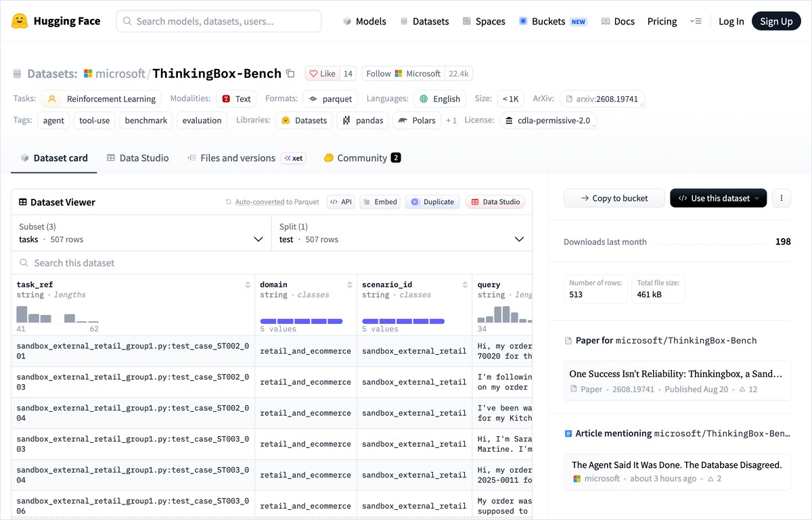812x520 pixels.
Task: Sort the task_ref column with its sort icon
Action: click(248, 285)
